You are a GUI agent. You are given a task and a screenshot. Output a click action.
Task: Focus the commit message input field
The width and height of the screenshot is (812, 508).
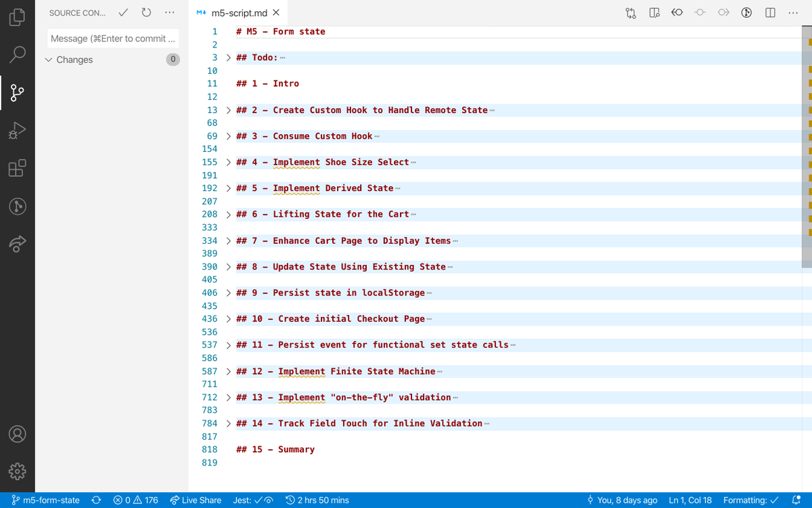[x=114, y=39]
